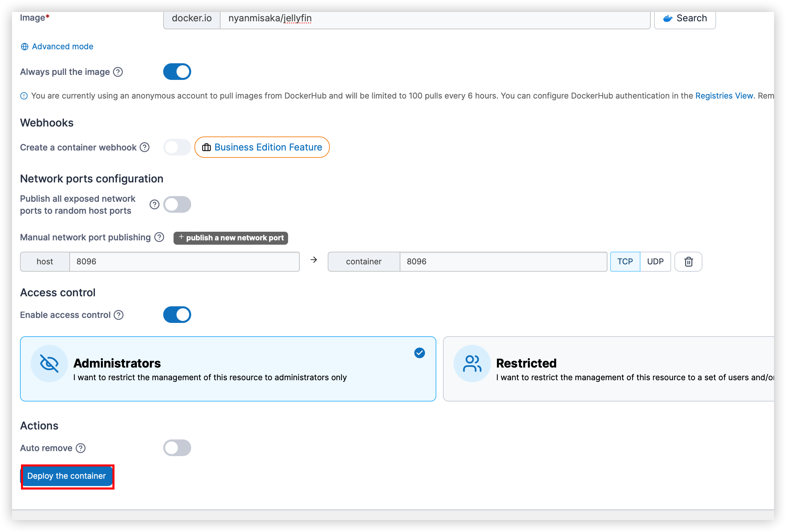The image size is (786, 532).
Task: Click the trash icon to delete port mapping
Action: (x=688, y=262)
